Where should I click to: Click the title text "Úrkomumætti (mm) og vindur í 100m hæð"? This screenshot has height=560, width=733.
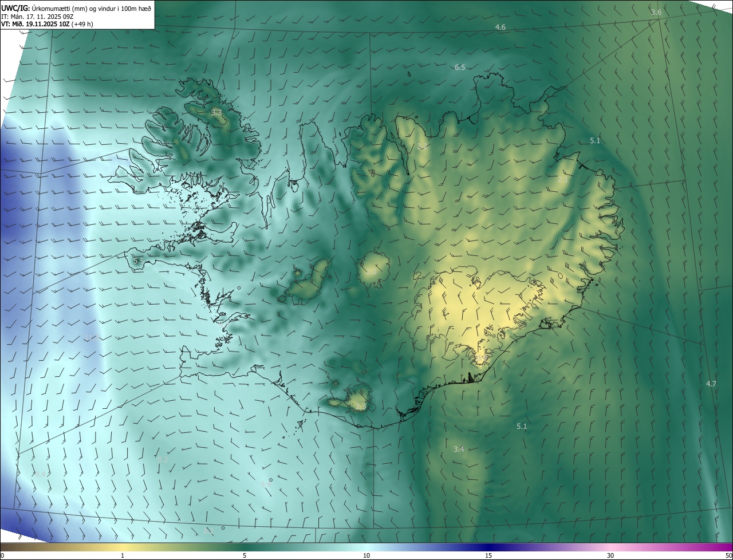(92, 8)
